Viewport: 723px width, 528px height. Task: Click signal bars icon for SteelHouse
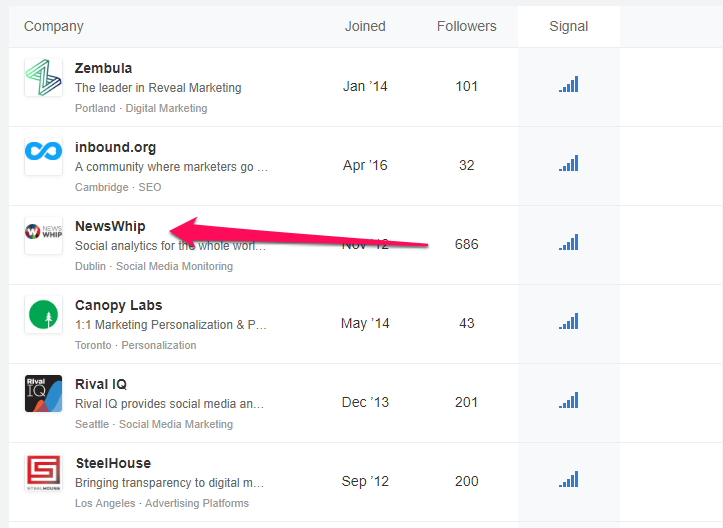tap(569, 480)
